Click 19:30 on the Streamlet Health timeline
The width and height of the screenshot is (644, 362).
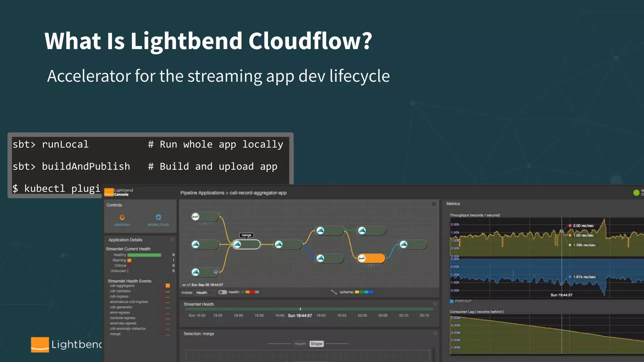(x=238, y=315)
